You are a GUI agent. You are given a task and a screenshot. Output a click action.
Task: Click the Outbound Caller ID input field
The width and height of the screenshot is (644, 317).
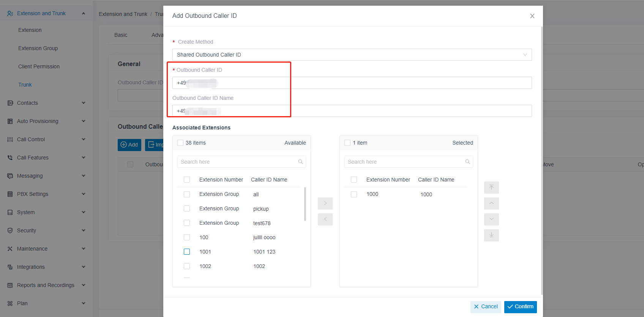coord(352,83)
